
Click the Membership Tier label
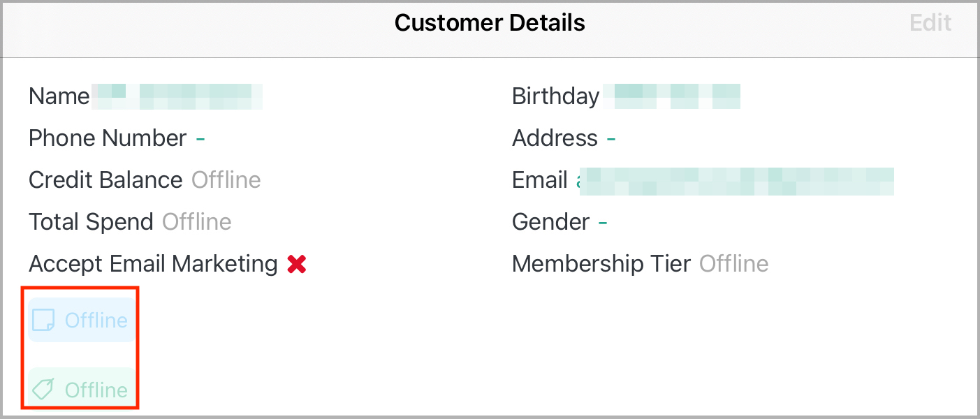click(601, 264)
